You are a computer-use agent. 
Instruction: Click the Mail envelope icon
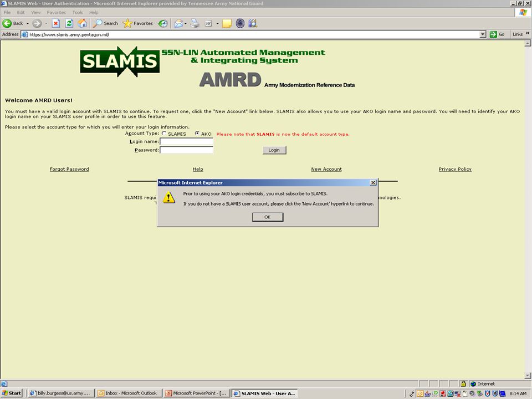[x=178, y=23]
